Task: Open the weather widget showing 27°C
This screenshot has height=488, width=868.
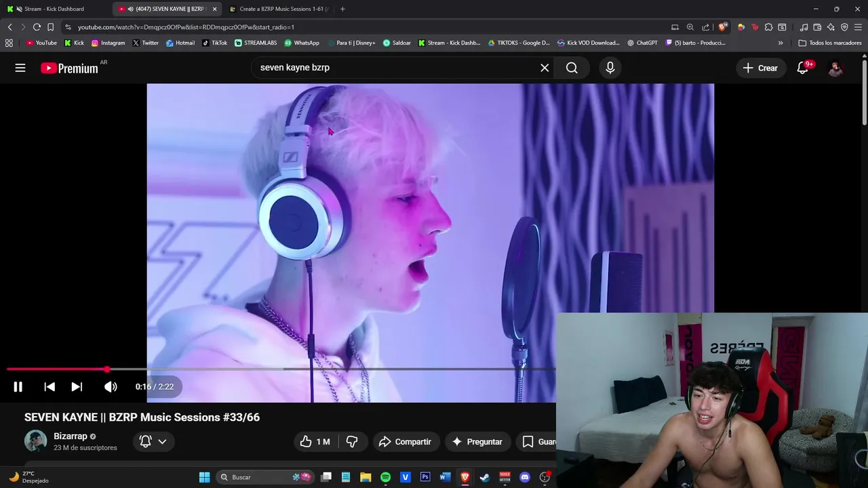Action: 28,477
